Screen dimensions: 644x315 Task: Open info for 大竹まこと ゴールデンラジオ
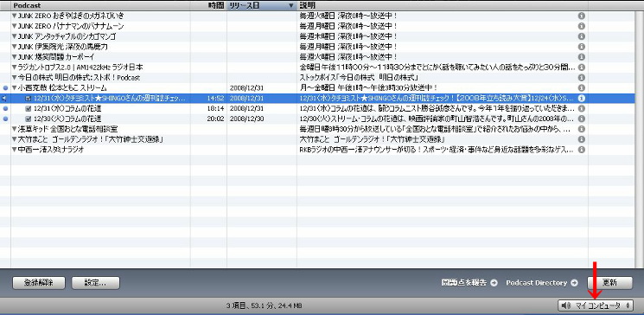581,140
